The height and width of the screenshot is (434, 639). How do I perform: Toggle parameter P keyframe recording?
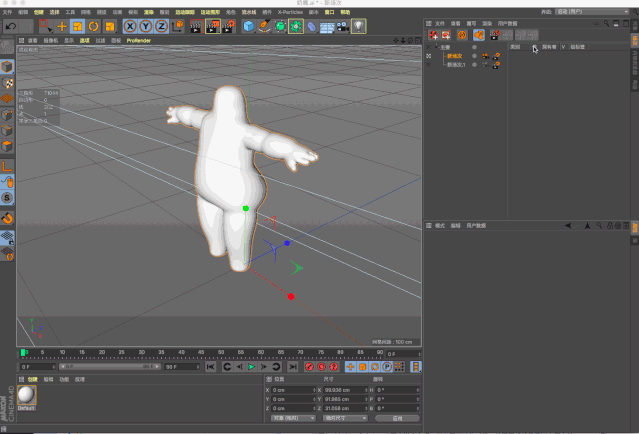[387, 367]
